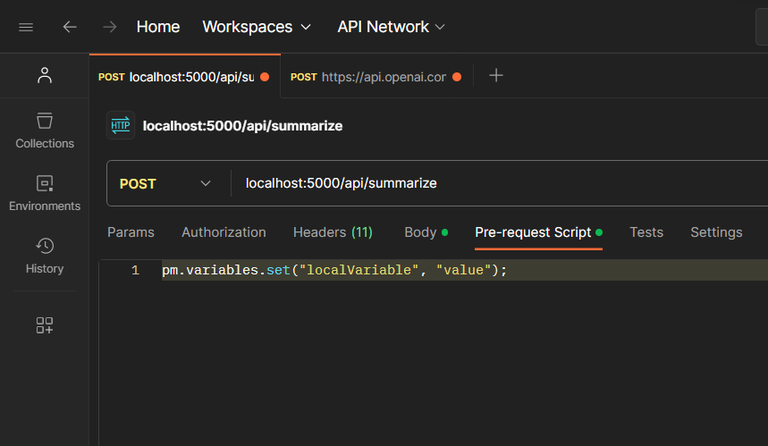Image resolution: width=768 pixels, height=446 pixels.
Task: Open the hamburger menu icon
Action: (26, 27)
